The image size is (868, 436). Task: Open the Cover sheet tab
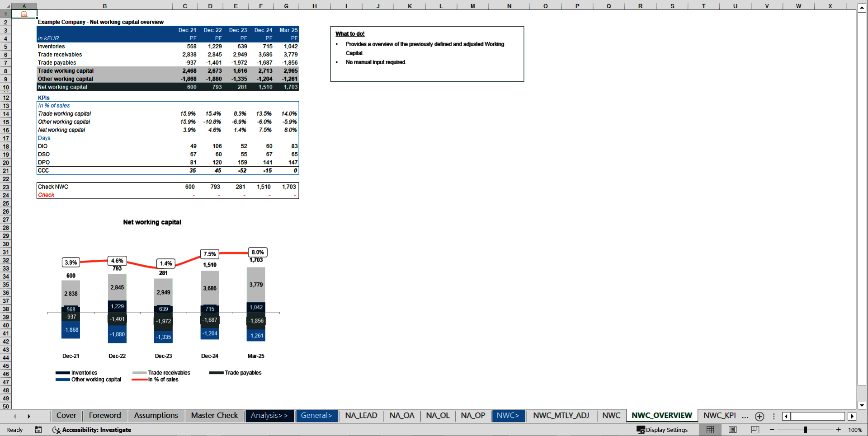point(66,416)
